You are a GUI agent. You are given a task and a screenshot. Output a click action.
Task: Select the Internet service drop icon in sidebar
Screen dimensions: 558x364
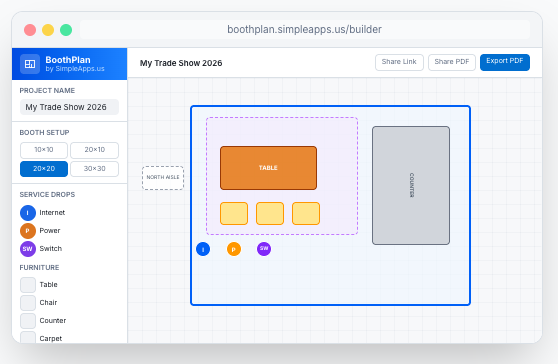coord(28,213)
